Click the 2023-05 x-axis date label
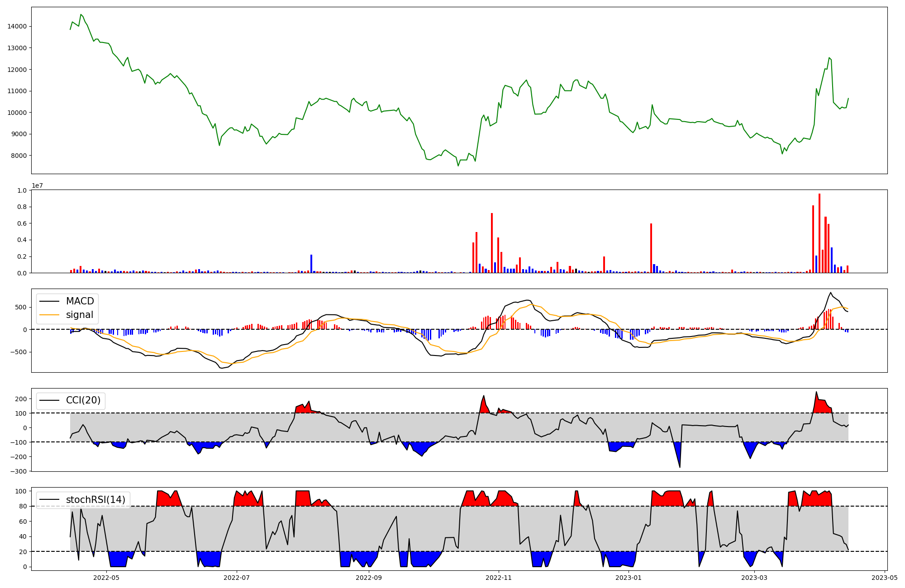This screenshot has height=588, width=905. tap(885, 578)
